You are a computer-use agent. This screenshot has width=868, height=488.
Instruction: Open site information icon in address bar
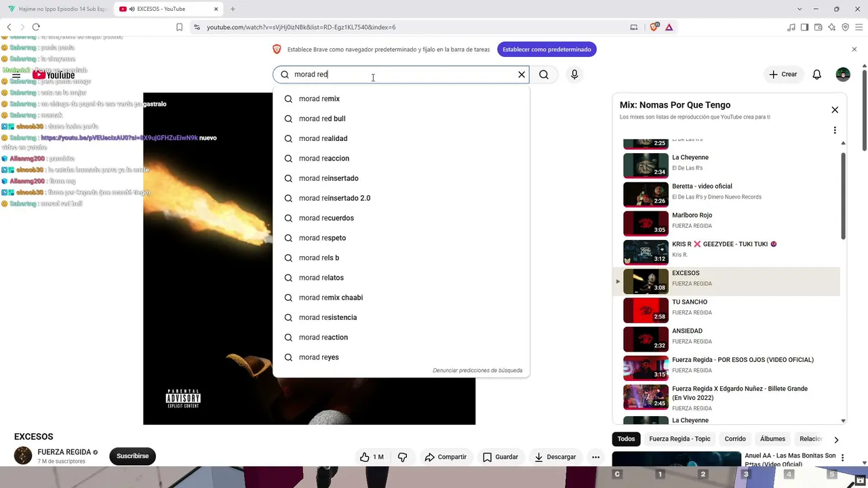(197, 27)
